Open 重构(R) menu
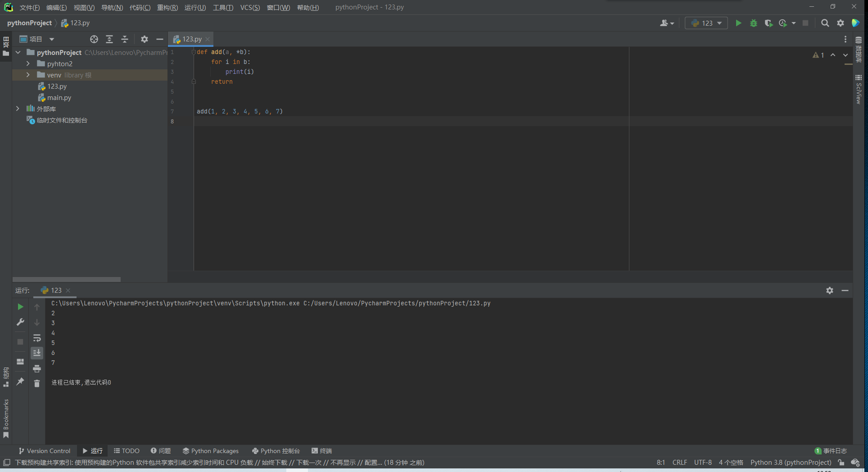Screen dimensions: 868x472 167,8
